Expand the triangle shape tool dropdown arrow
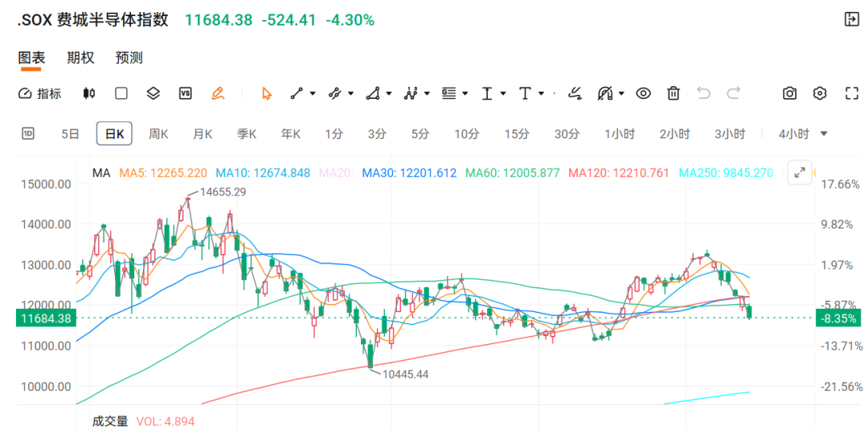Screen dimensions: 868x431 389,93
